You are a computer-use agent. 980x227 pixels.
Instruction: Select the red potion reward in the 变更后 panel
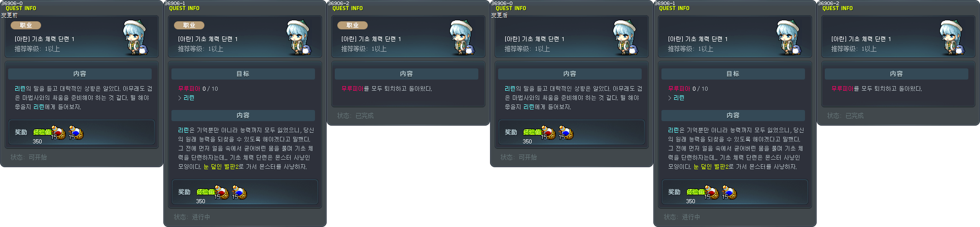point(548,133)
